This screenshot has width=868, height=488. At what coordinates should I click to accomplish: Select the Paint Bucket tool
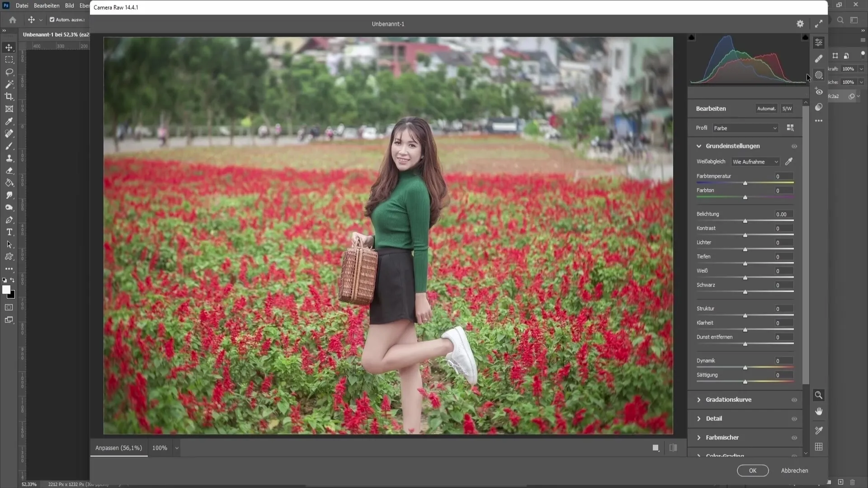(9, 183)
